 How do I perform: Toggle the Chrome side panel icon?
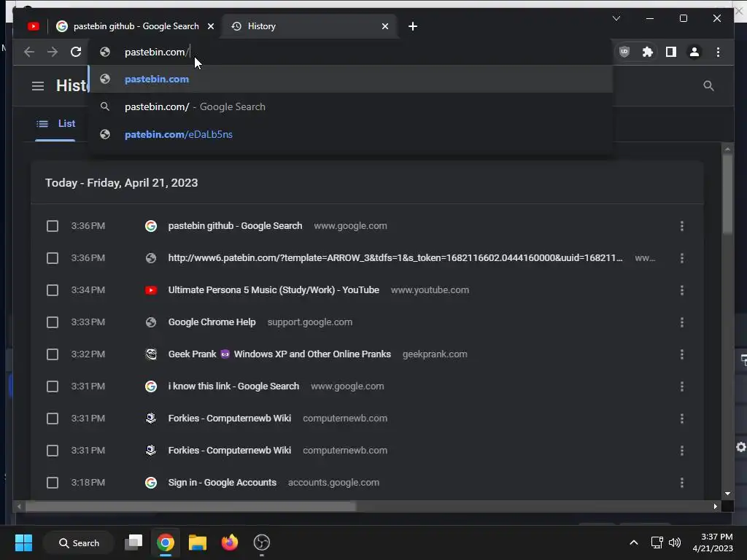[671, 52]
